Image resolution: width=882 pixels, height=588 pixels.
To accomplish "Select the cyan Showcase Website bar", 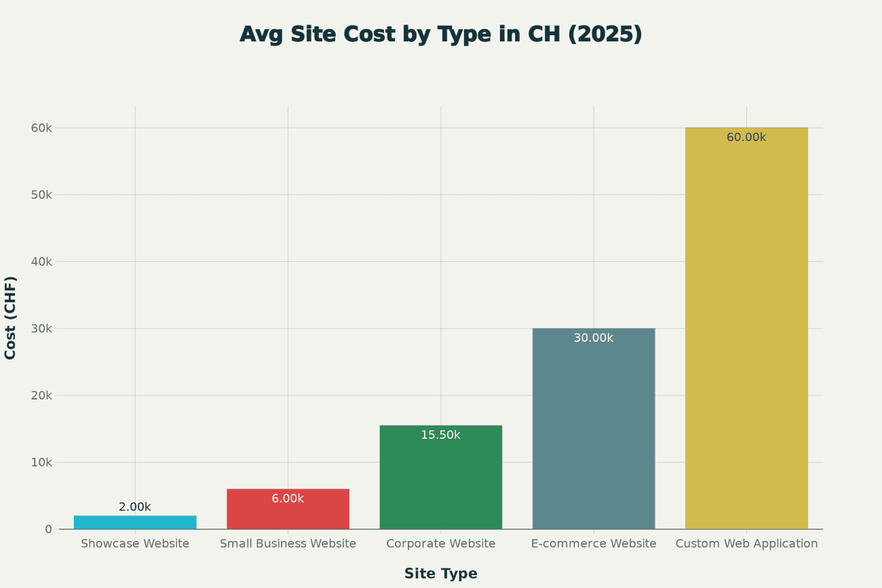I will click(x=135, y=523).
